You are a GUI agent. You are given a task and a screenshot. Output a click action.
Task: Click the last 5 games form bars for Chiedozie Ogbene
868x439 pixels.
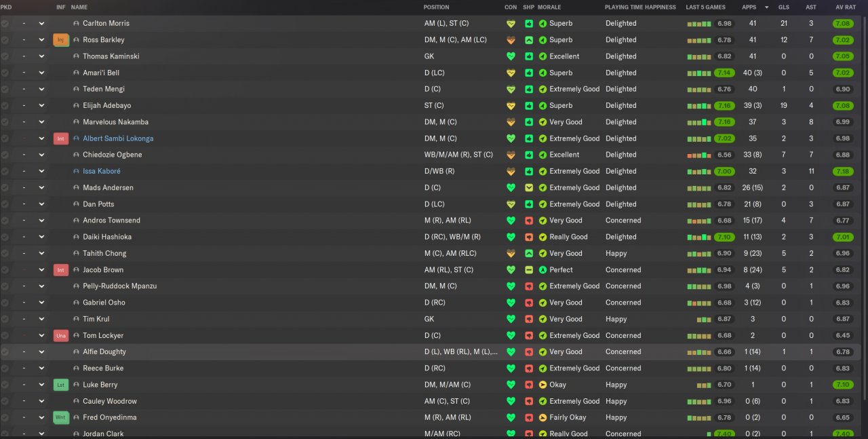(699, 155)
